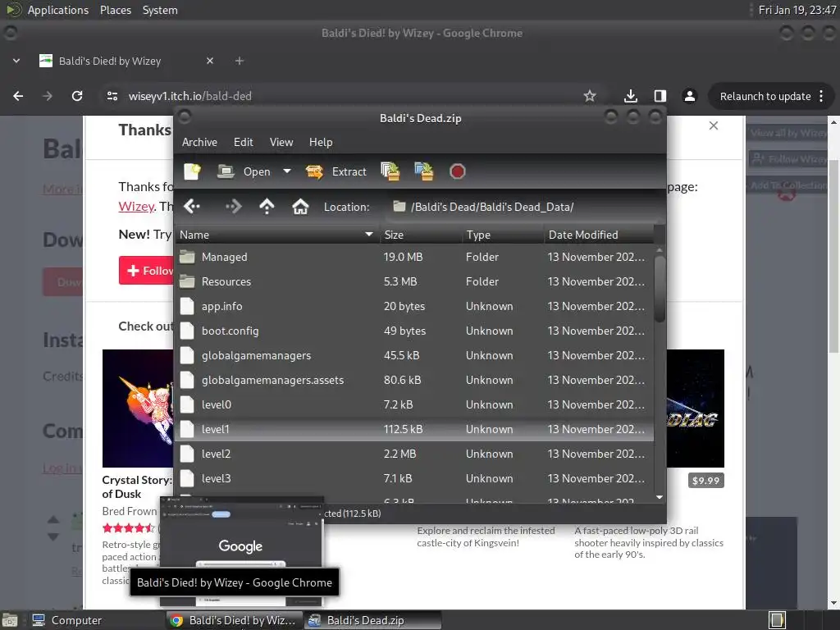Open a new Chrome tab
Screen dimensions: 840x630
[x=240, y=61]
